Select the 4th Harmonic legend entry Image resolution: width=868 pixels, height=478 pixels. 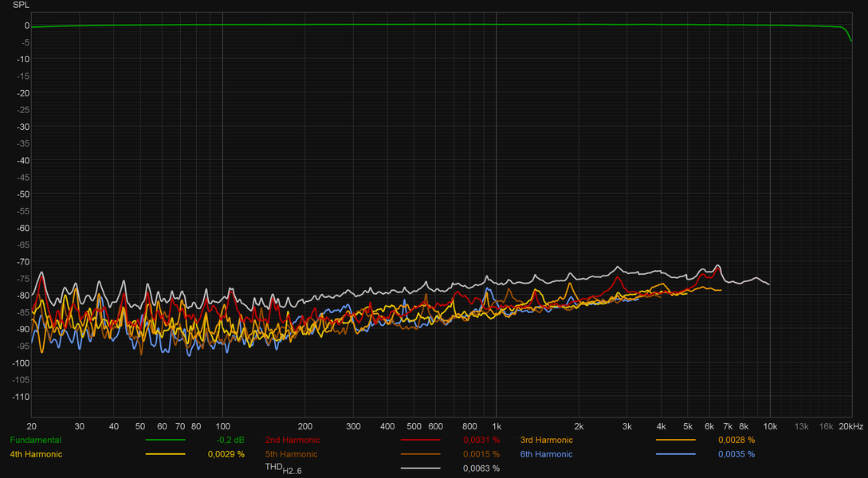coord(35,454)
